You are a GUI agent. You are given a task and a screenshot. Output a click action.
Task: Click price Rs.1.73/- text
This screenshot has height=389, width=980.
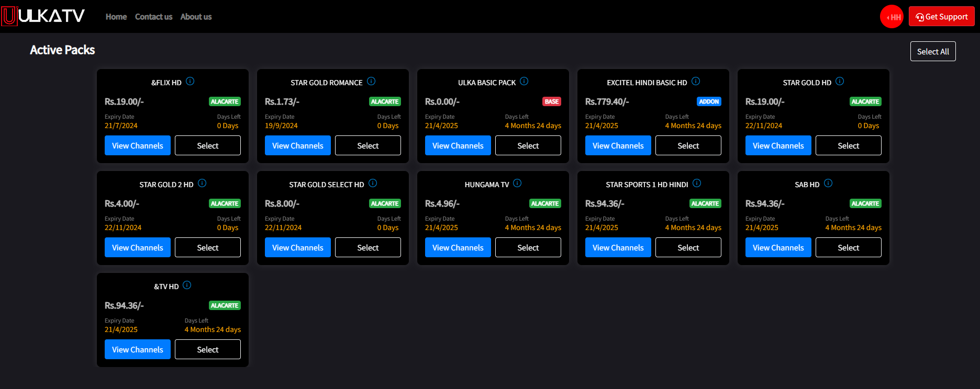(x=282, y=101)
